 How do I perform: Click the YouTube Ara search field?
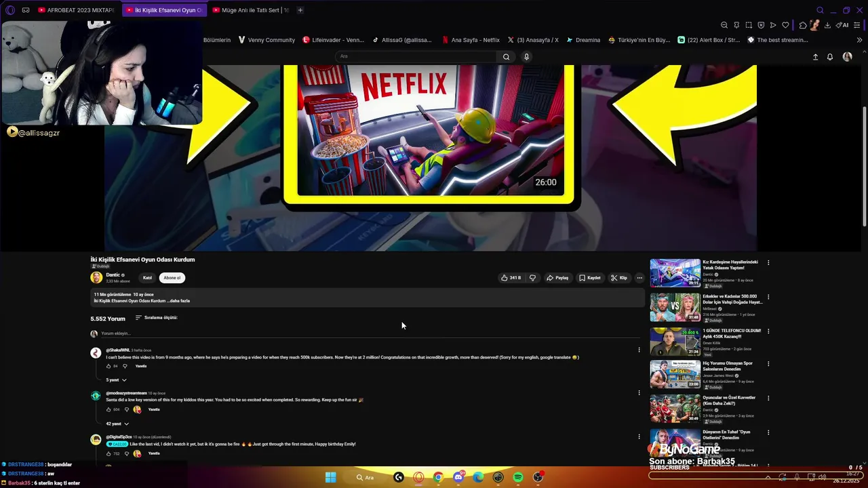[x=416, y=57]
